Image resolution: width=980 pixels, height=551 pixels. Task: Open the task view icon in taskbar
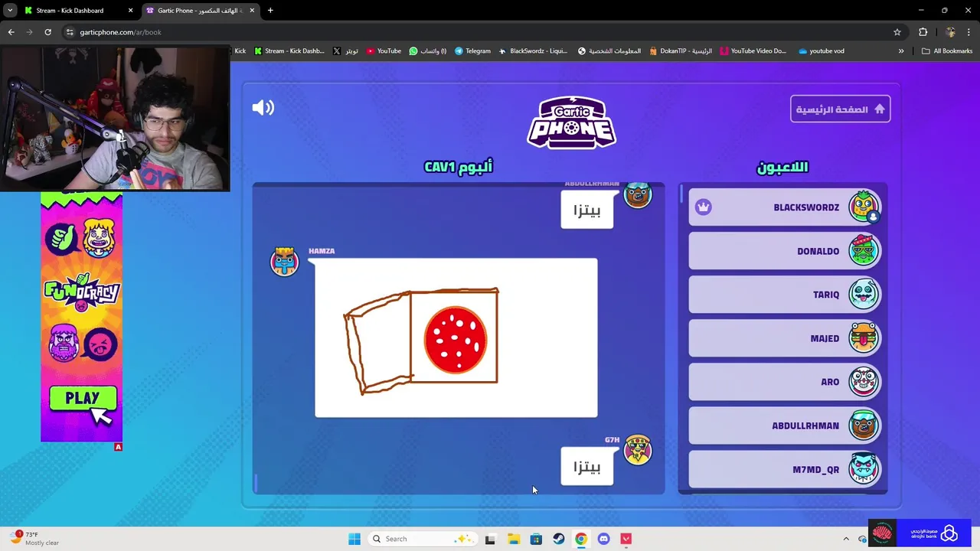pos(490,539)
